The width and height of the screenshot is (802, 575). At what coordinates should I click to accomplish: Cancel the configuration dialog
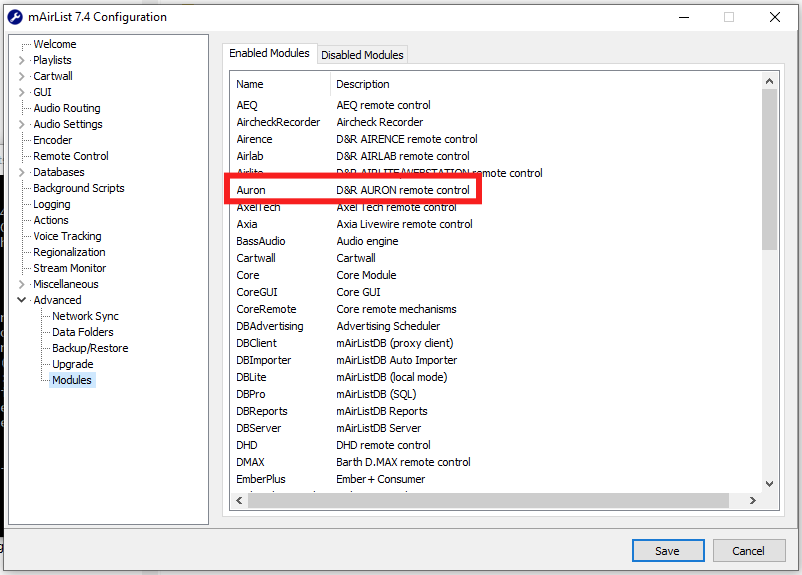748,551
